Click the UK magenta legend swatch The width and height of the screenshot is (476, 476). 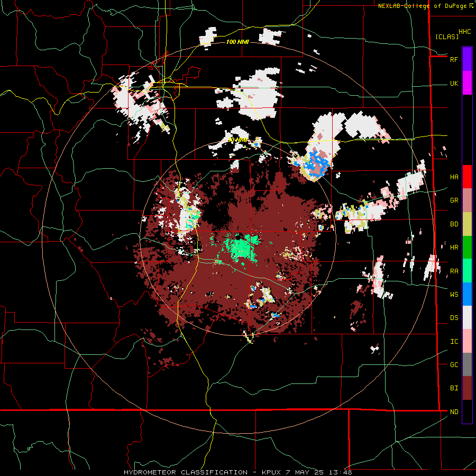pyautogui.click(x=467, y=83)
